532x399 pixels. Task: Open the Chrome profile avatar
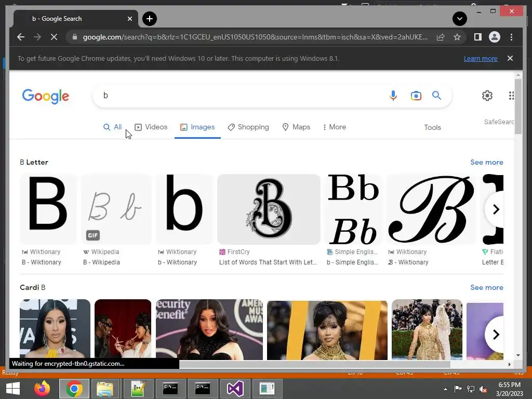[x=495, y=37]
